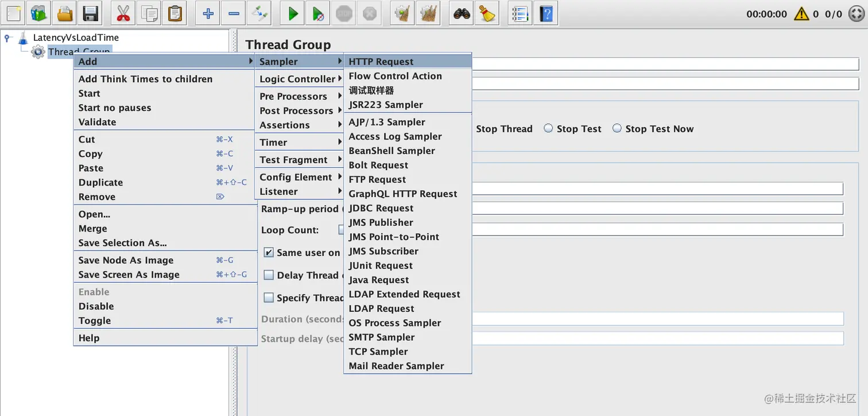
Task: Select the LatencyVsLoadTime test plan node
Action: tap(76, 37)
